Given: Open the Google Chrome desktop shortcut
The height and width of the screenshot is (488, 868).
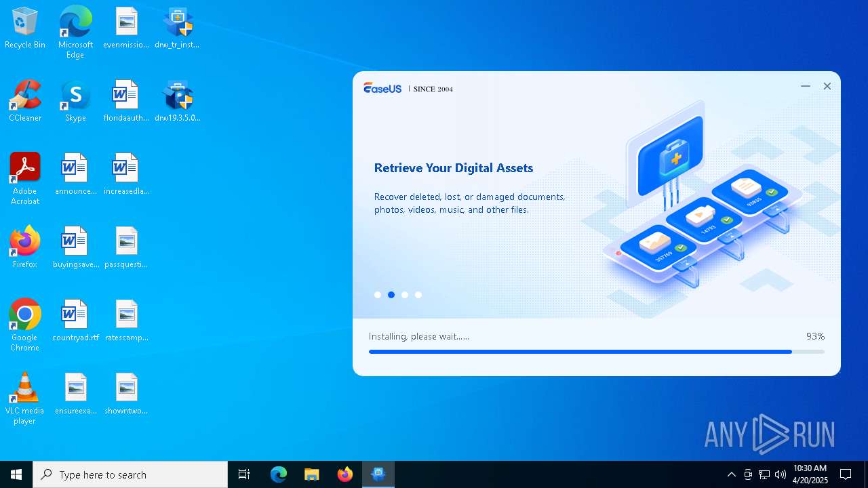Looking at the screenshot, I should point(25,325).
